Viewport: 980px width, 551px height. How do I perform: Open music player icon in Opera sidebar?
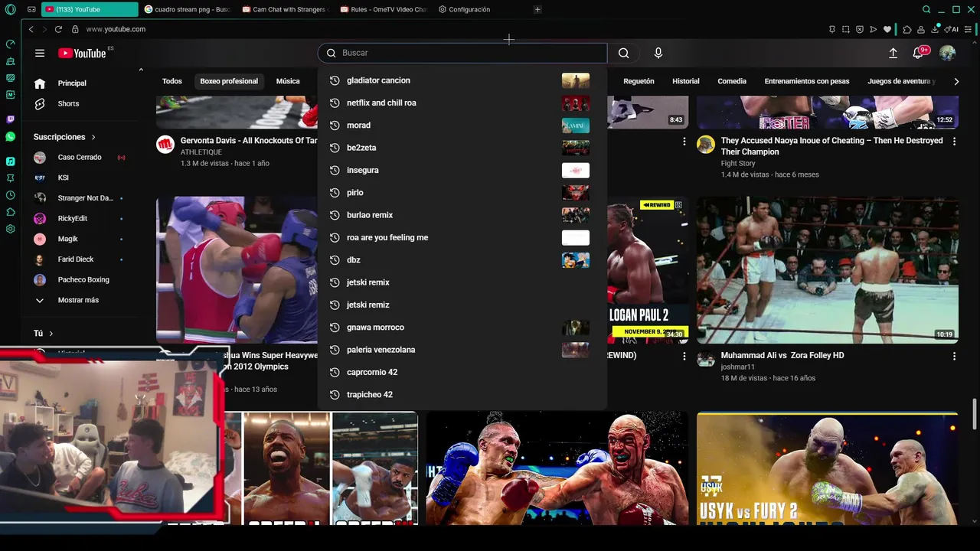(x=10, y=161)
